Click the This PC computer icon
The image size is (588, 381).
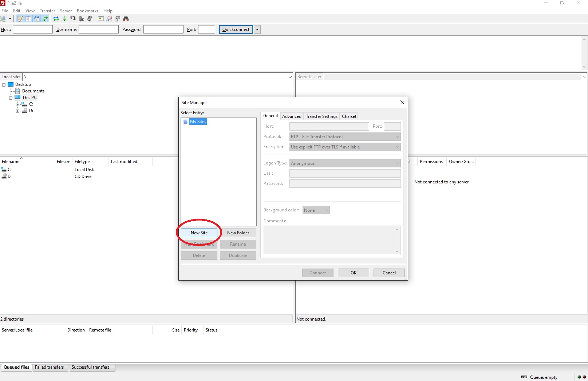(17, 98)
